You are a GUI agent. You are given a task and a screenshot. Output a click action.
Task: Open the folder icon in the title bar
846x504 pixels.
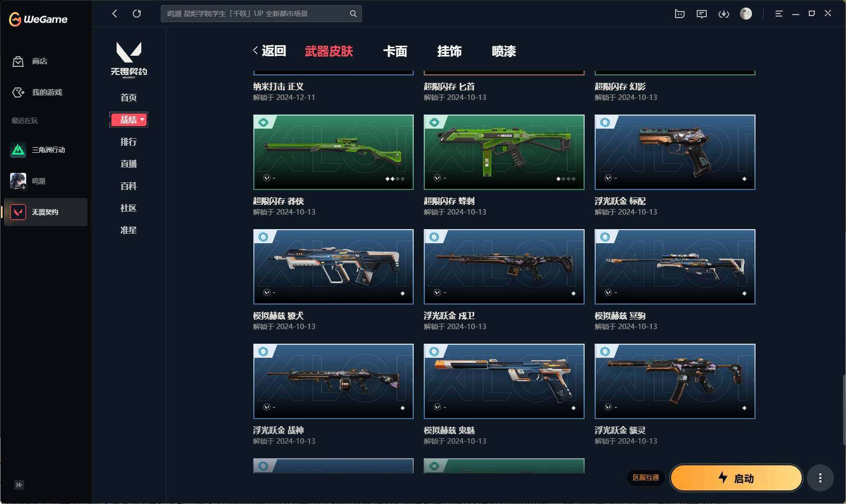(x=680, y=14)
